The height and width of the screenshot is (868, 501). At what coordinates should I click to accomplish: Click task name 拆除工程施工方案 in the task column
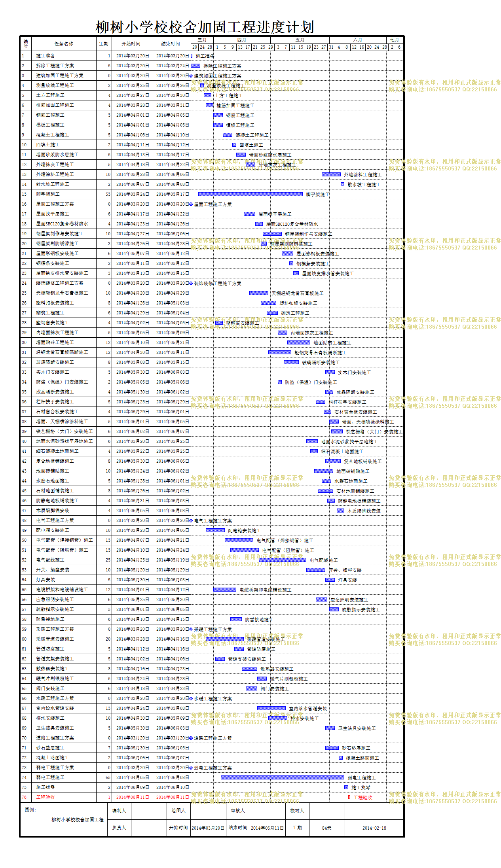[x=55, y=66]
